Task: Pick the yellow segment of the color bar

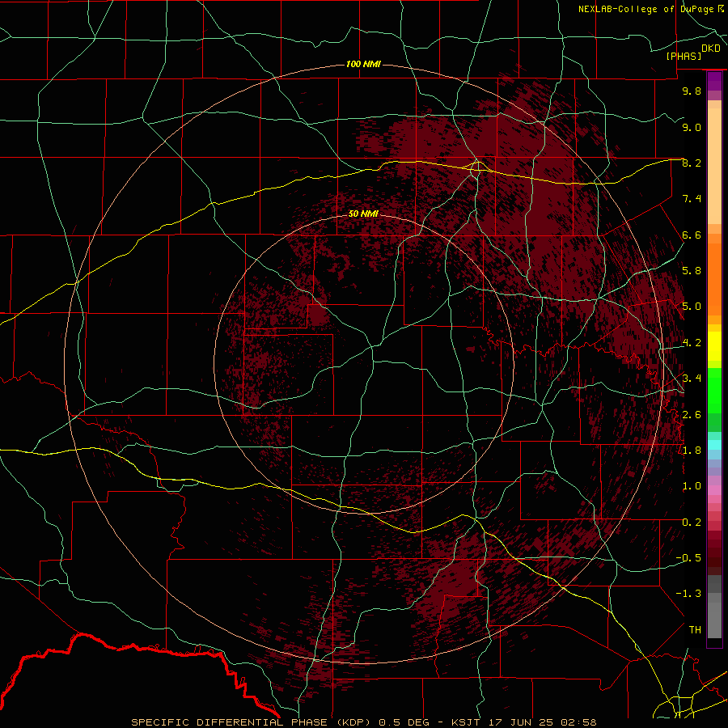Action: [714, 346]
